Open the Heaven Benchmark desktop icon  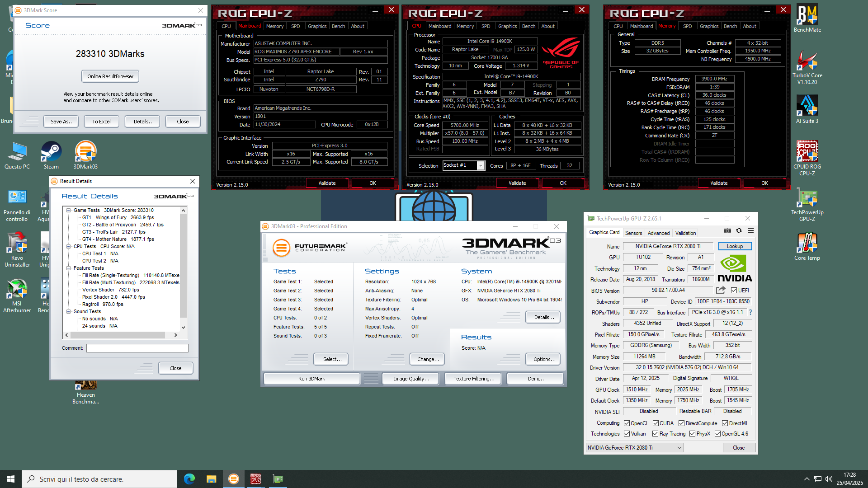(85, 392)
